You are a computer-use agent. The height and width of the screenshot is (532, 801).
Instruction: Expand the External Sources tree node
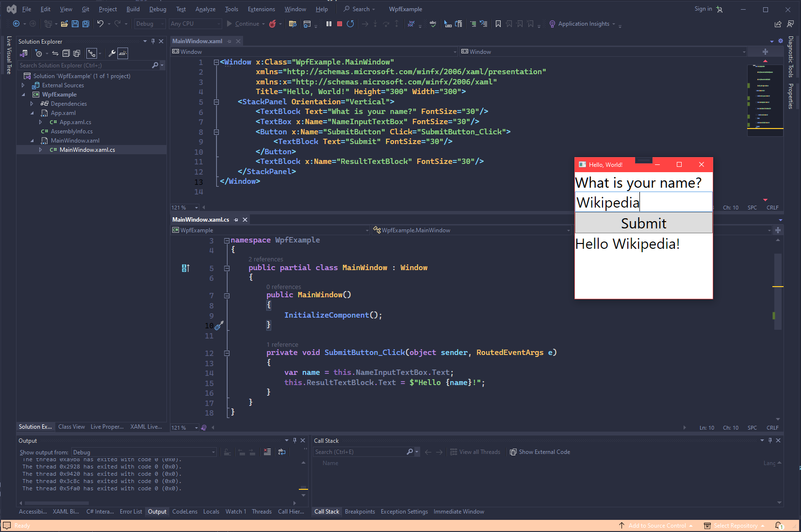tap(23, 85)
